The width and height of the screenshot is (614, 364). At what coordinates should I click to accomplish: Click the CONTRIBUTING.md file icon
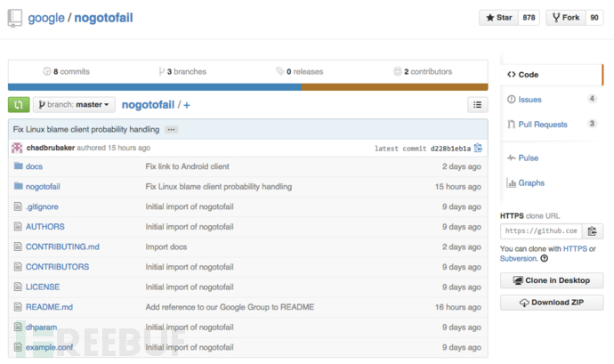point(18,247)
